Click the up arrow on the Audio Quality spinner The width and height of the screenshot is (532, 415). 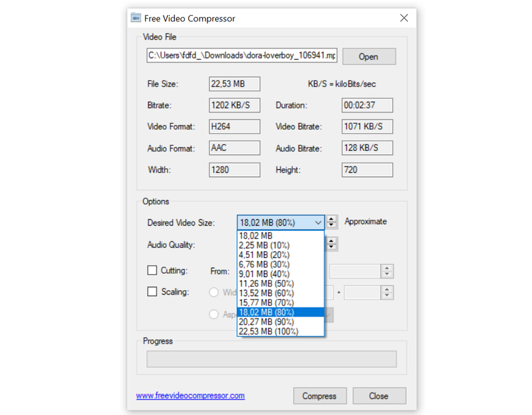click(331, 241)
